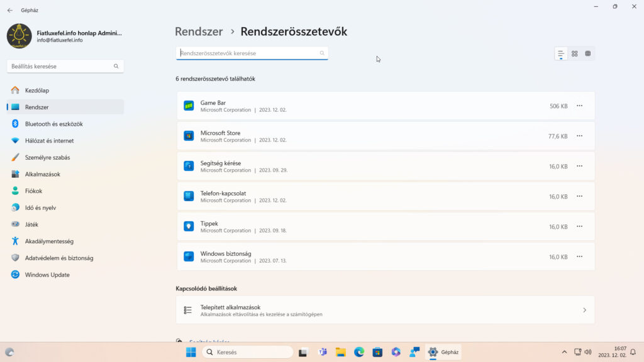Click the Telefon-kapcsolat app icon
This screenshot has height=362, width=644.
pos(189,196)
